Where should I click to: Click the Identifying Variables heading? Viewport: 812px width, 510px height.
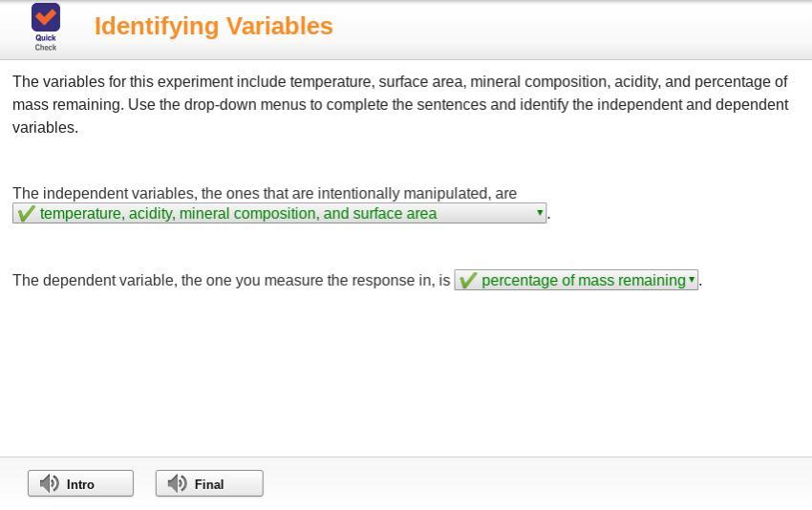[213, 26]
